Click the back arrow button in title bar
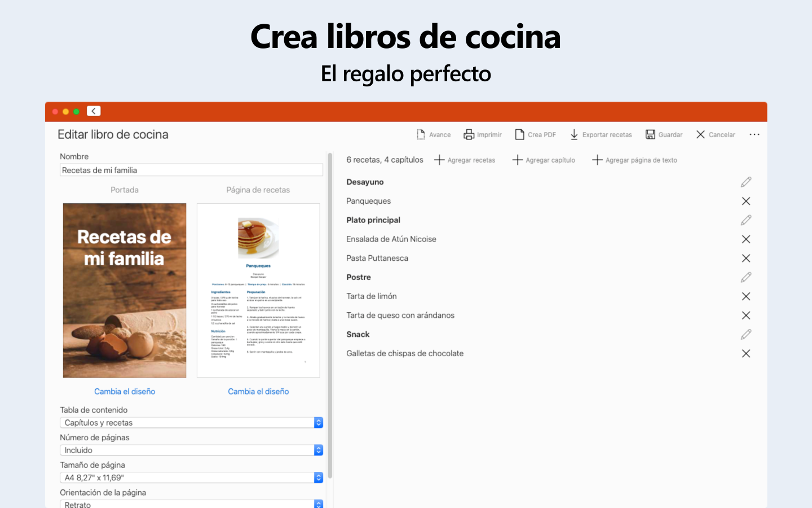 [x=94, y=111]
